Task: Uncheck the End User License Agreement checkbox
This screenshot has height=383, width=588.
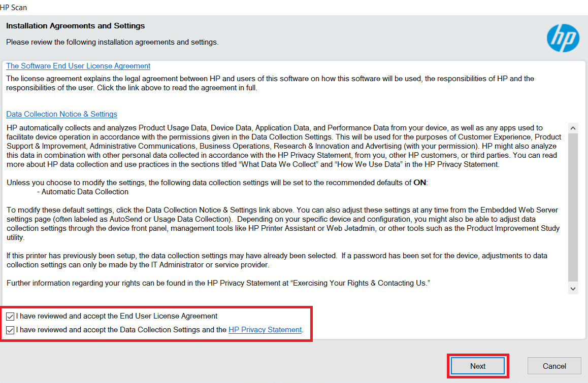Action: coord(10,316)
